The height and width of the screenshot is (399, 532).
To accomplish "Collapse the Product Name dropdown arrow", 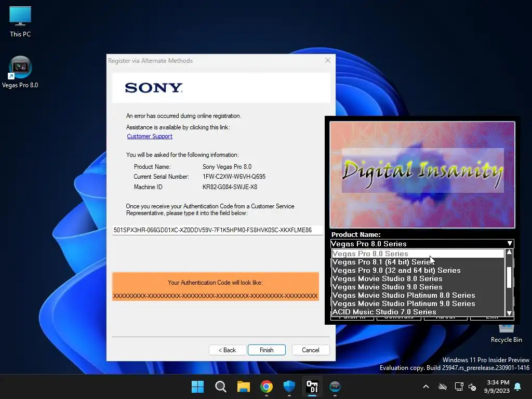I will (x=510, y=244).
